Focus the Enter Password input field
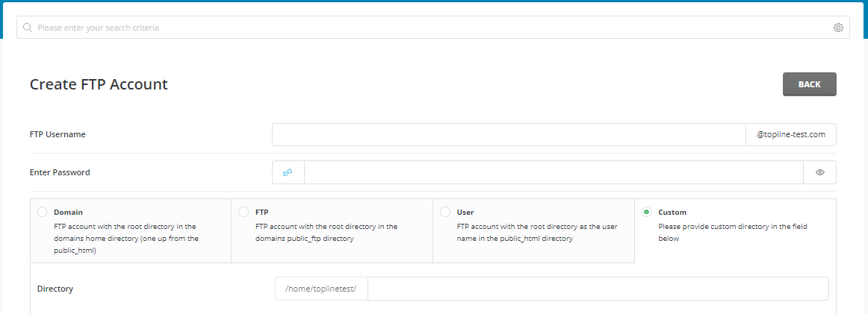The height and width of the screenshot is (314, 868). point(554,172)
